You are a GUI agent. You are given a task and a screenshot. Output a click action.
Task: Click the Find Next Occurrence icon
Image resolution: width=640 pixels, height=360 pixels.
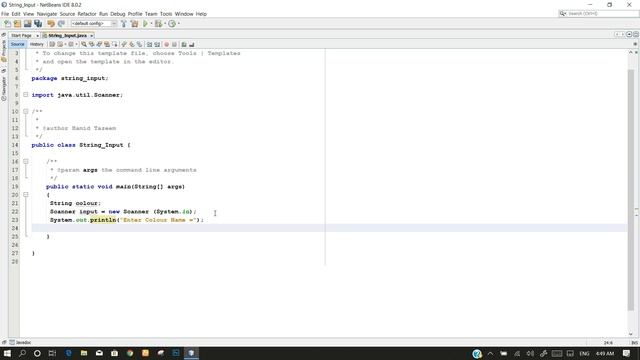pos(99,44)
